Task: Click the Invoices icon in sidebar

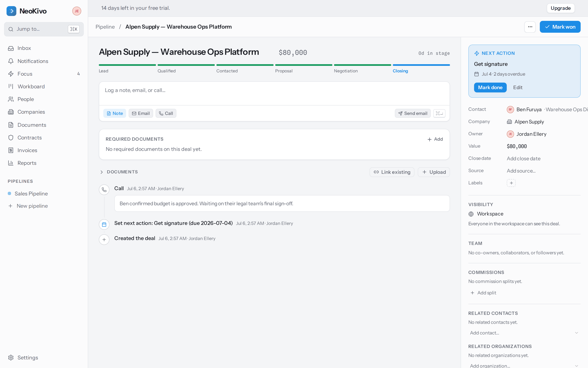Action: coord(11,150)
